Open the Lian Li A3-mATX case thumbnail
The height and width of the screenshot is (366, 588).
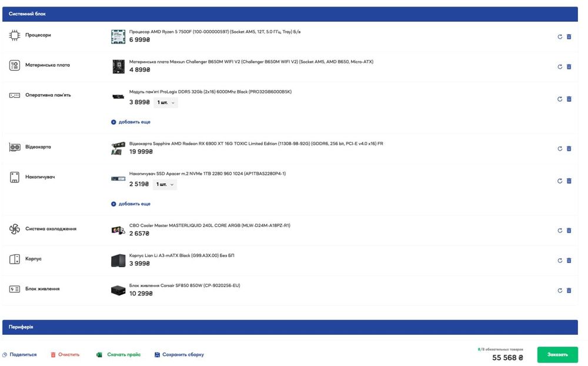118,260
